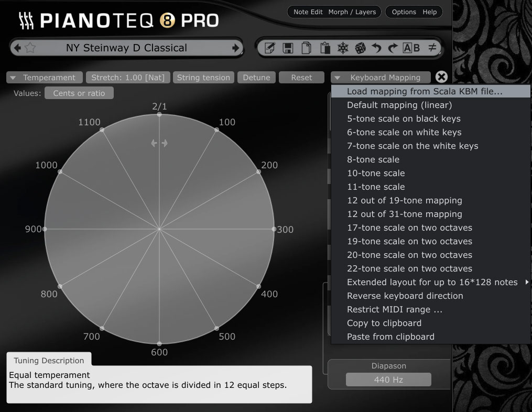Go to previous preset arrow
This screenshot has width=532, height=412.
coord(17,48)
